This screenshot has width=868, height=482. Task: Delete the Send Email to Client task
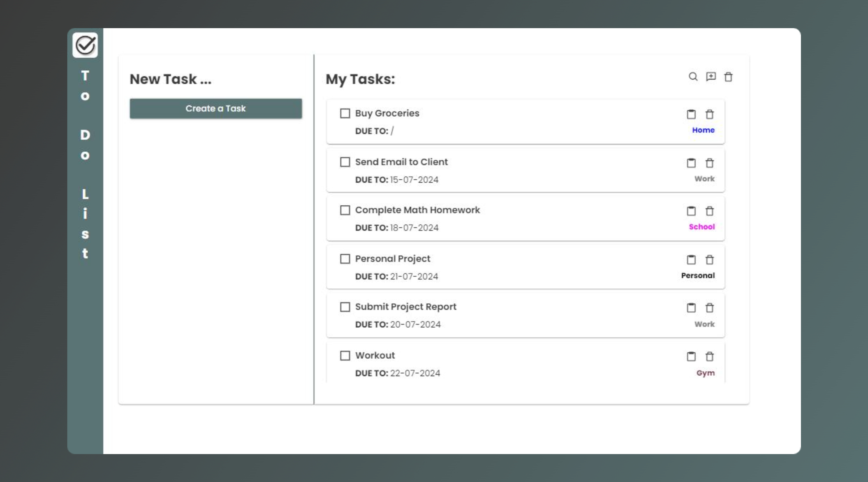click(709, 163)
